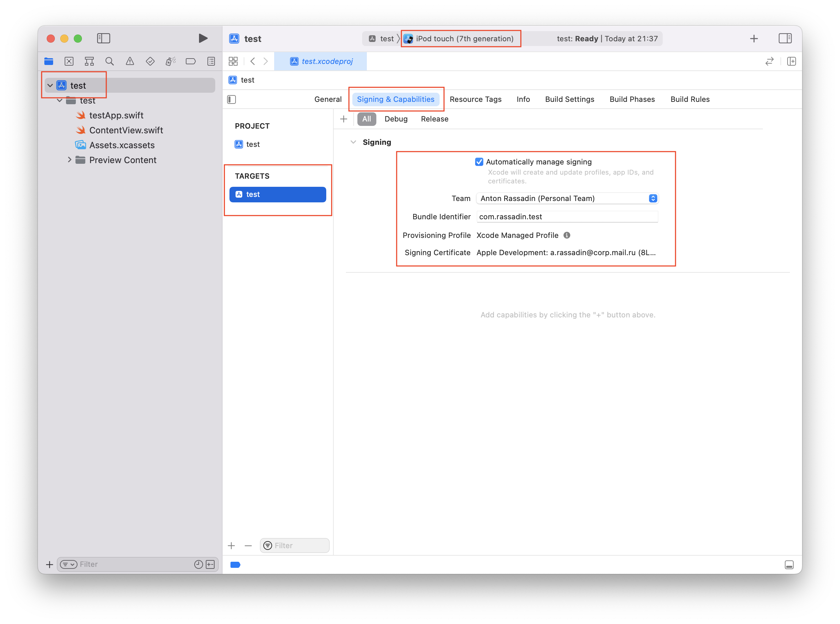The width and height of the screenshot is (840, 624).
Task: Toggle the Navigator panel sidebar
Action: (x=105, y=38)
